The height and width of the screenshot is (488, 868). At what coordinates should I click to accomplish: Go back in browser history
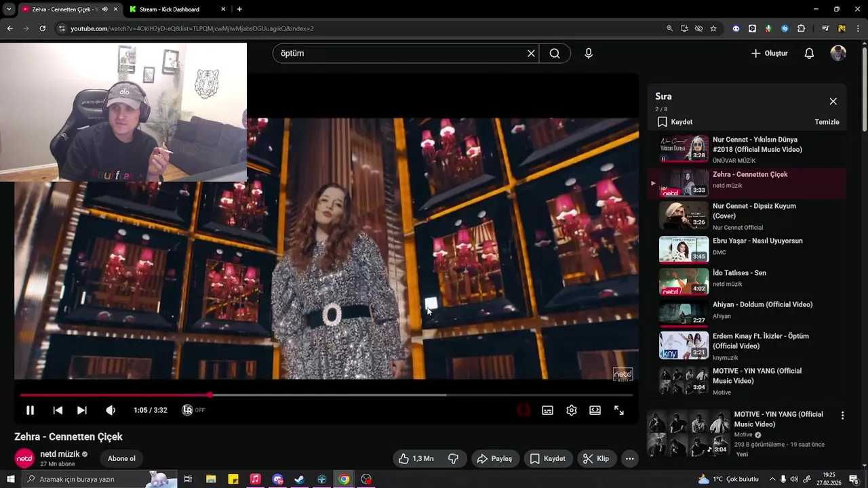tap(10, 28)
